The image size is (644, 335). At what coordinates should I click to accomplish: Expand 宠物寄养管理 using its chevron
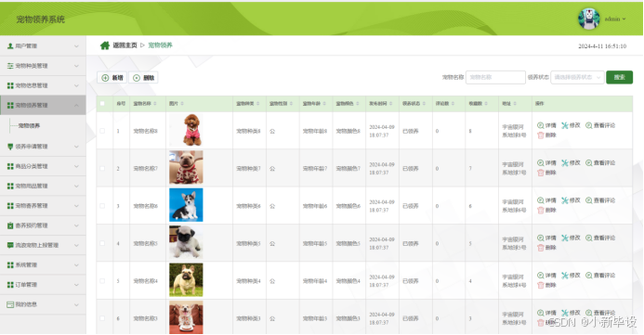point(76,206)
